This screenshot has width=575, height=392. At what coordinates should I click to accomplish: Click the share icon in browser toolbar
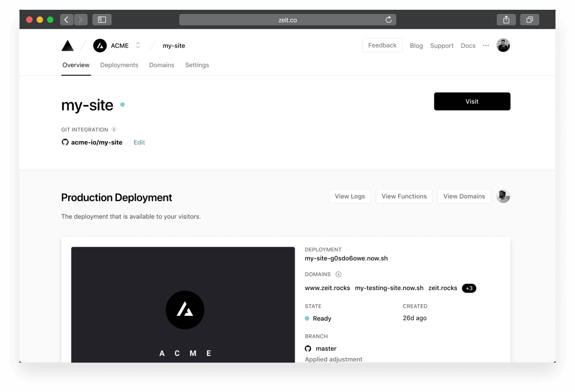506,20
